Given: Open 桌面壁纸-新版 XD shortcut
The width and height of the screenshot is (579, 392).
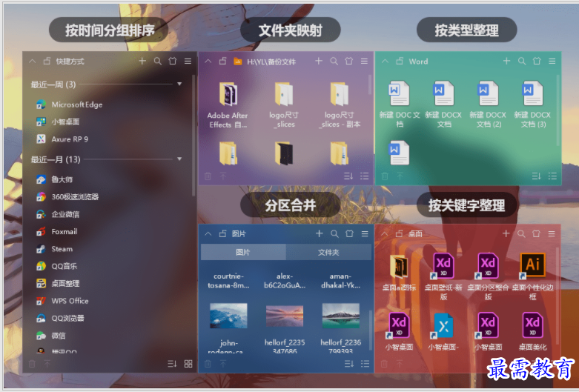Looking at the screenshot, I should coord(443,277).
